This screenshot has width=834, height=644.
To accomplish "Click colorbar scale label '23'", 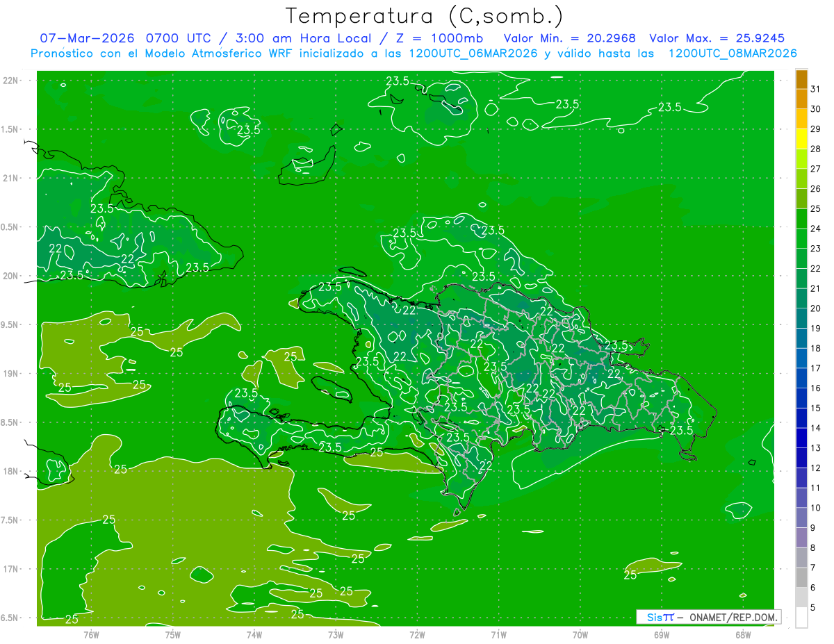I will pyautogui.click(x=816, y=249).
